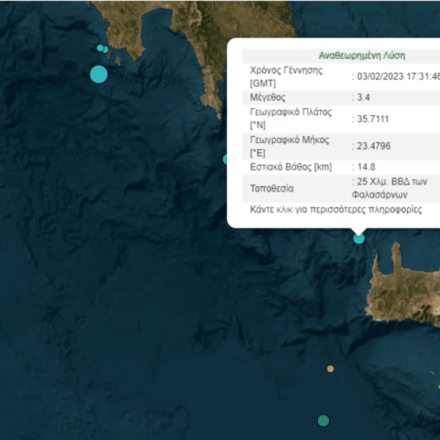Screen dimensions: 440x440
Task: Click the "Εστιακό Βάθος [km]" label
Action: click(x=291, y=167)
